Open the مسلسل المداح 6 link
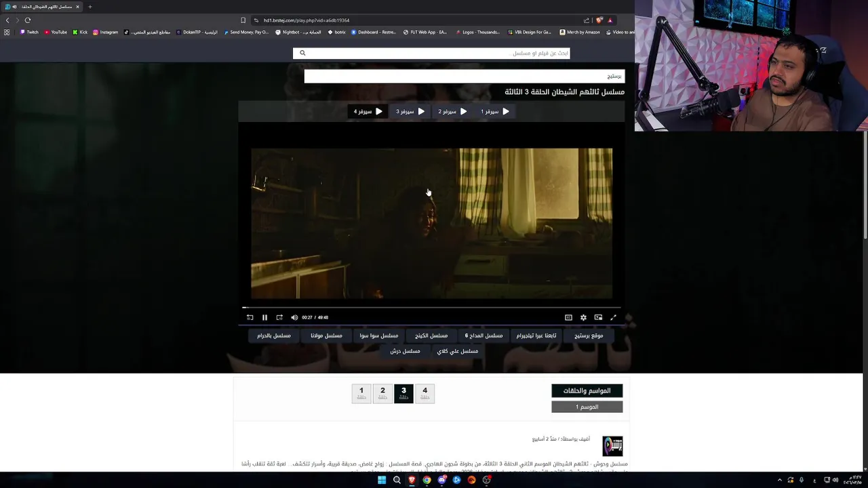 (x=484, y=335)
